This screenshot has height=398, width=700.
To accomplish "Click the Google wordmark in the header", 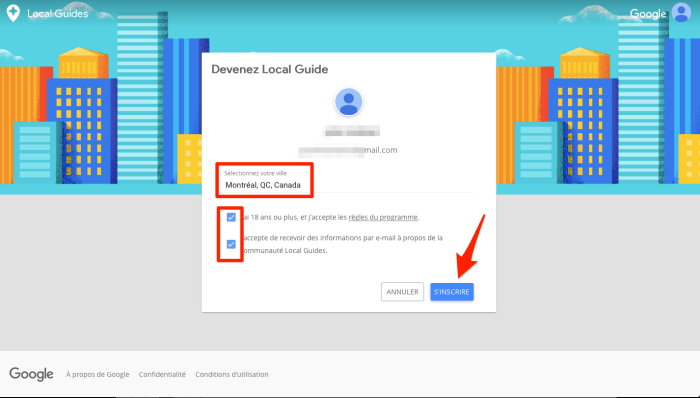I will point(648,14).
